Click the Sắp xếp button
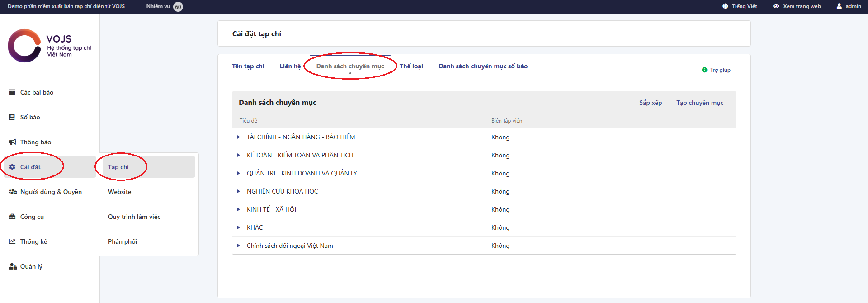The image size is (868, 303). click(x=650, y=103)
